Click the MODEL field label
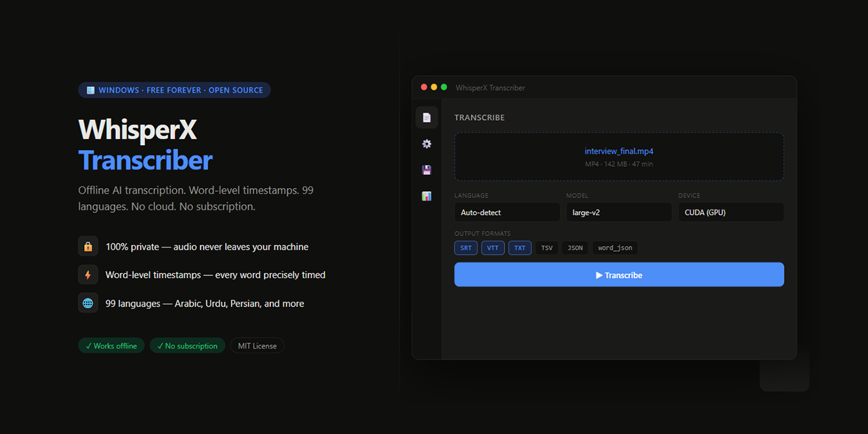868x434 pixels. [x=577, y=195]
